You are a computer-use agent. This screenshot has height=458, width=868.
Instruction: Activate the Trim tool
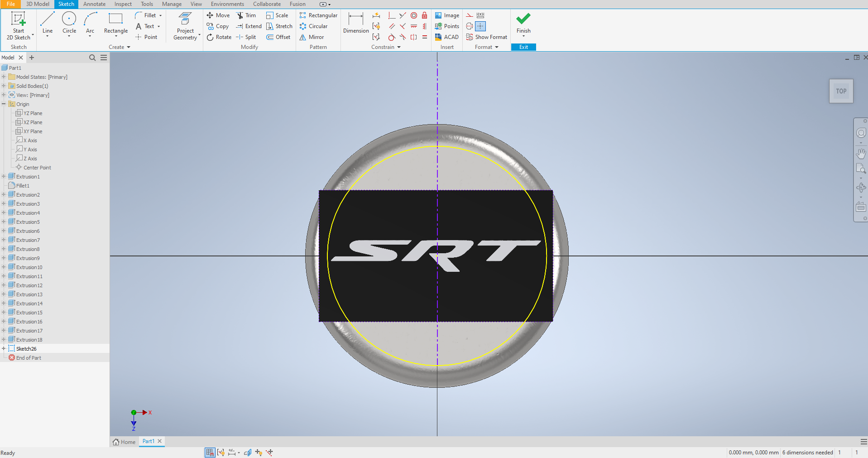pyautogui.click(x=246, y=15)
